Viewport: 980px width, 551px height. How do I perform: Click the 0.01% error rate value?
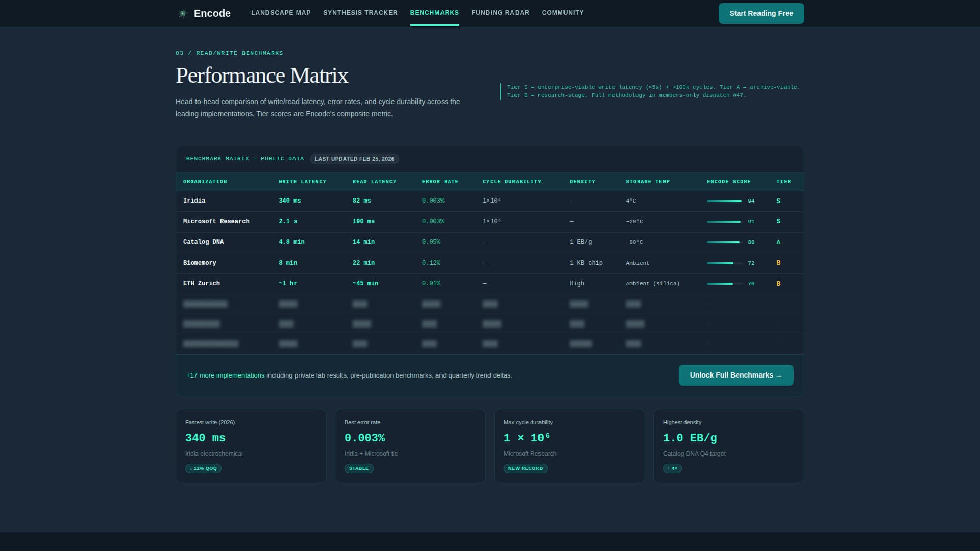coord(431,283)
